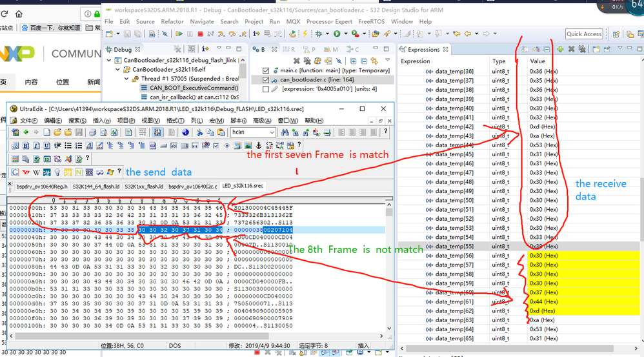
Task: Click UltraEdit Open File folder icon
Action: point(57,132)
